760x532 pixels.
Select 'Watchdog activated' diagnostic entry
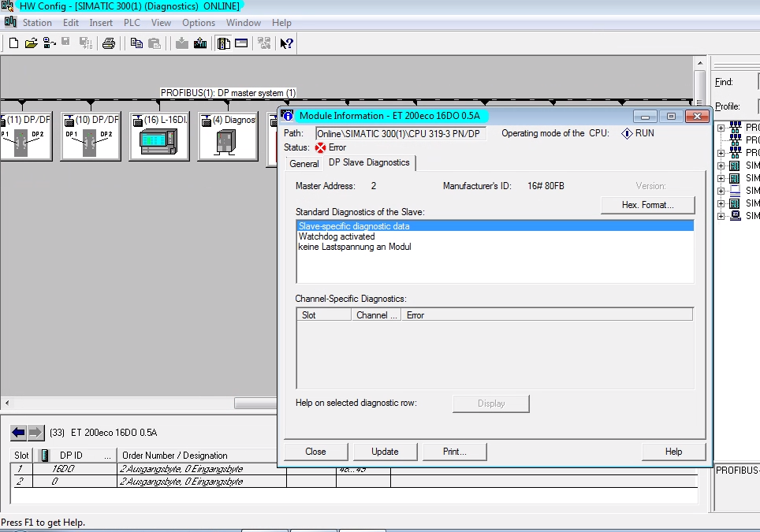point(337,236)
